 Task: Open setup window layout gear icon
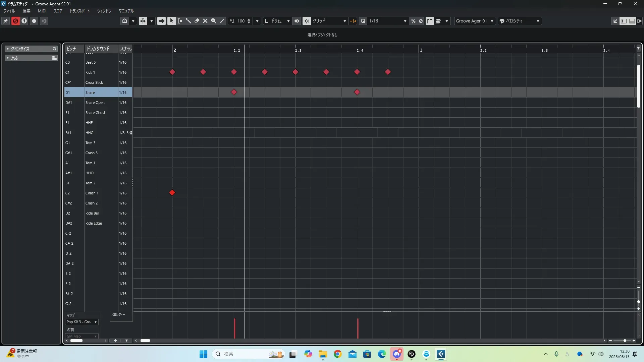(640, 21)
